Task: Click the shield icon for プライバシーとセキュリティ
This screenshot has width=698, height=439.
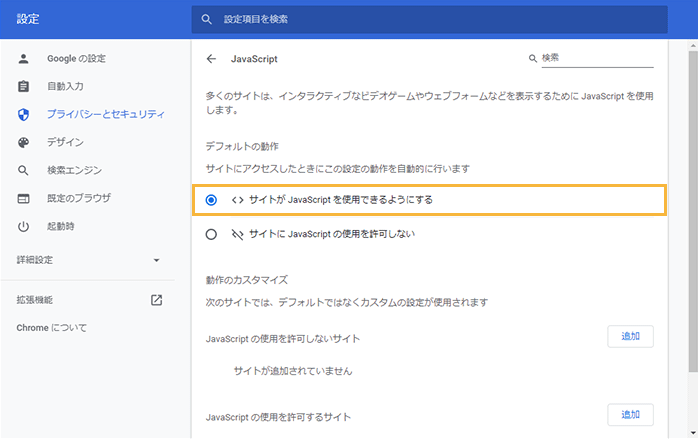Action: point(24,114)
